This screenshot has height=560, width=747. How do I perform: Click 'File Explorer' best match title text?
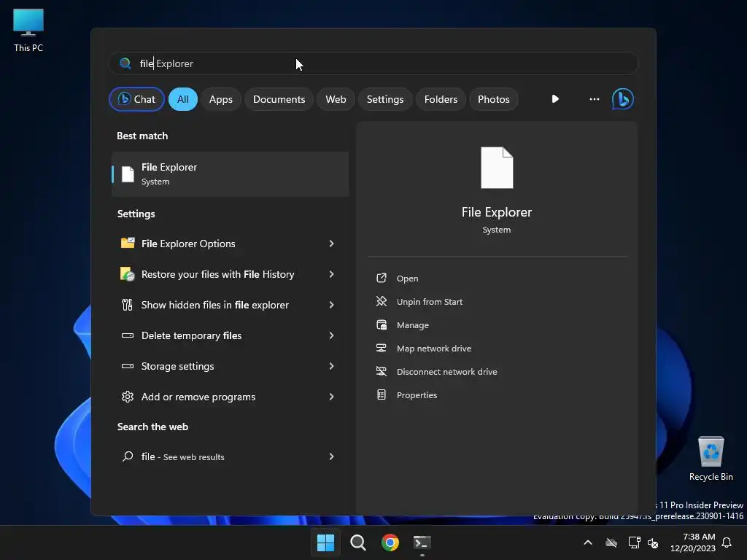169,167
